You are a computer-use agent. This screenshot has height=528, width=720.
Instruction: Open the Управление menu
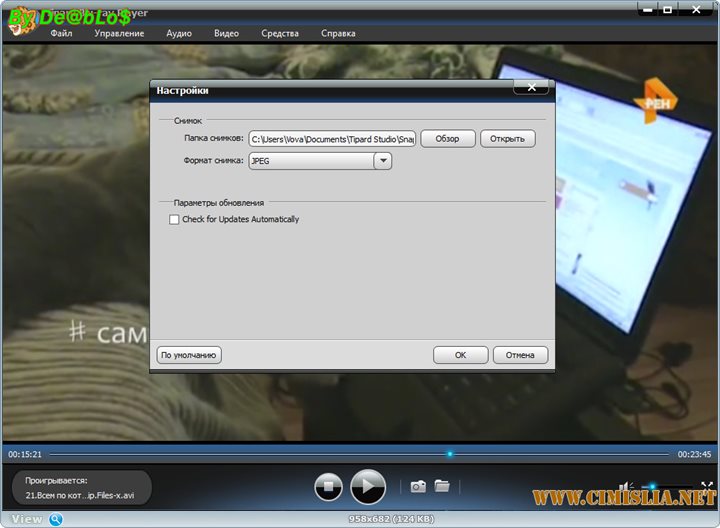[x=119, y=33]
